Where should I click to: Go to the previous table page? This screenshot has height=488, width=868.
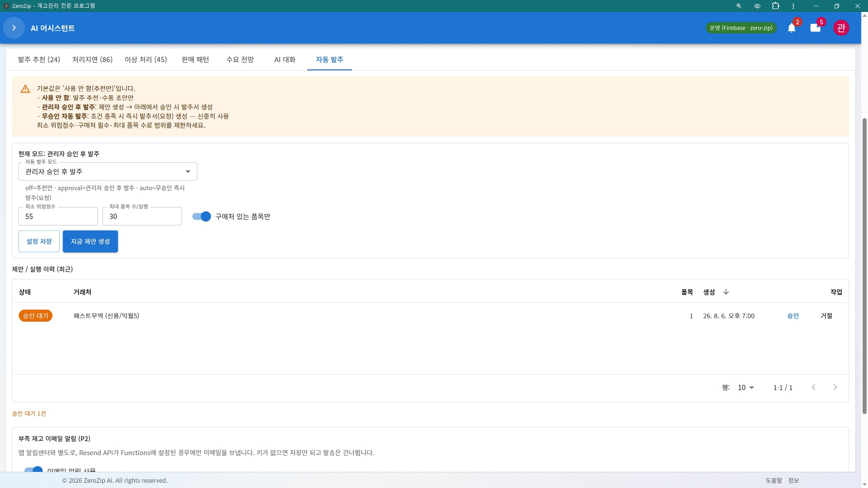click(814, 387)
